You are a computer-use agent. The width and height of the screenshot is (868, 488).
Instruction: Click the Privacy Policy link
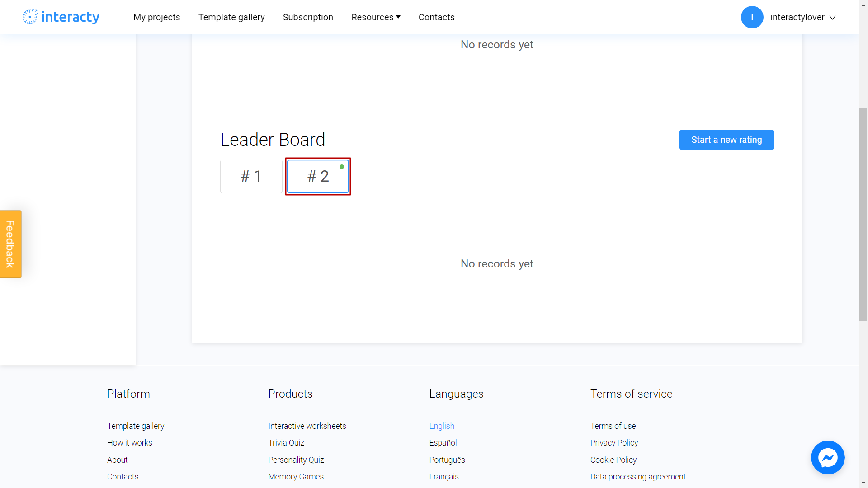click(x=614, y=443)
